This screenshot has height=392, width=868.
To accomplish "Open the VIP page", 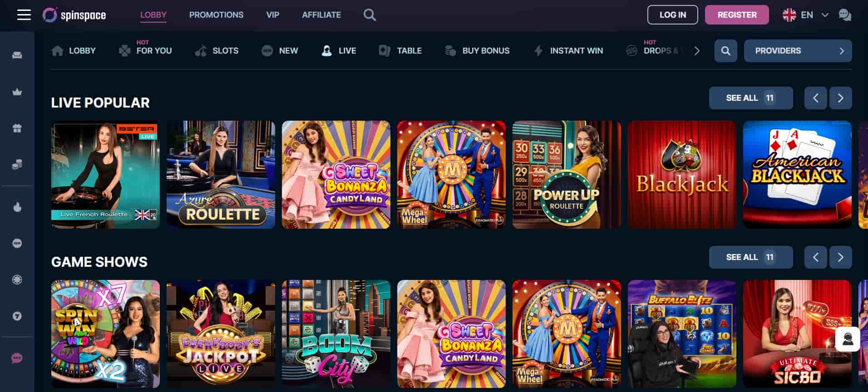I will click(x=272, y=15).
